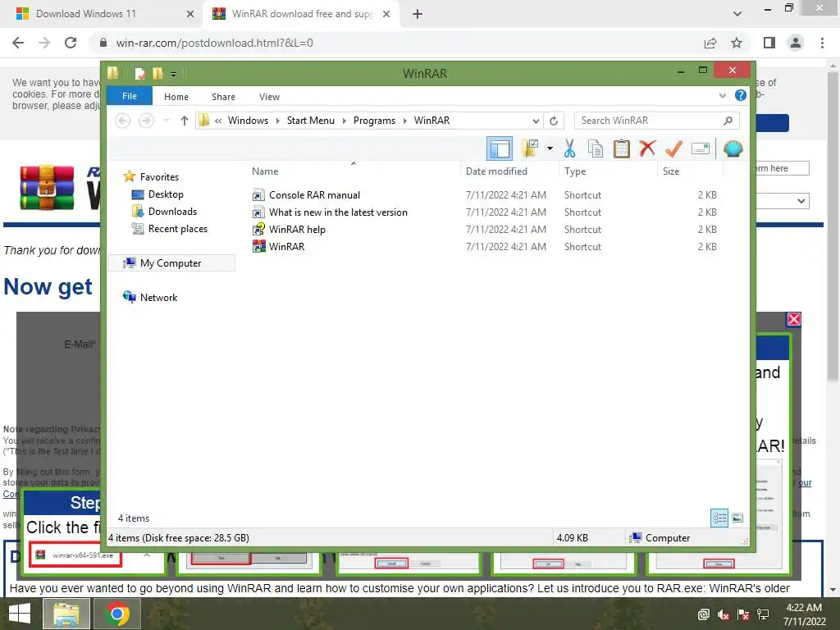The image size is (840, 630).
Task: Open the File menu tab
Action: [130, 96]
